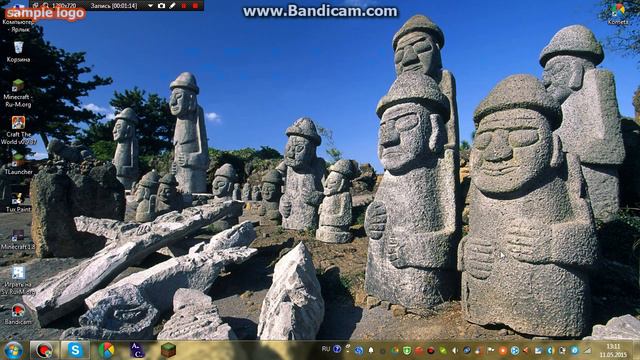Open the network signal bars tray icon
The image size is (640, 360).
[587, 350]
